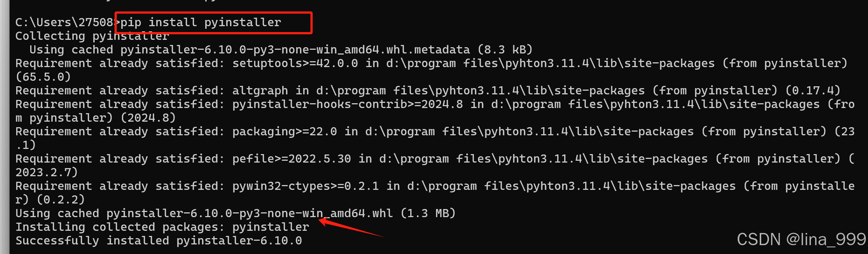868x254 pixels.
Task: Click setuptools>=42.0.0 requirement text
Action: [x=295, y=63]
